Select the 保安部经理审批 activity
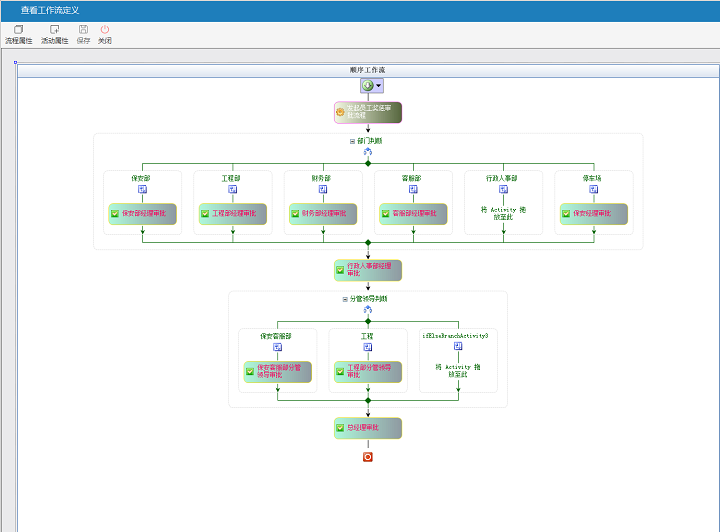The height and width of the screenshot is (532, 720). [x=142, y=214]
